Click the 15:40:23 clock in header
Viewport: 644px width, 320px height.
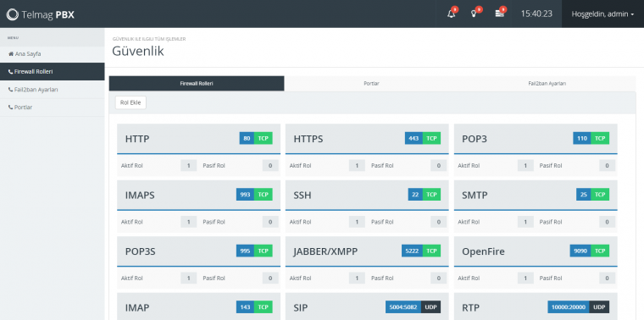click(536, 14)
